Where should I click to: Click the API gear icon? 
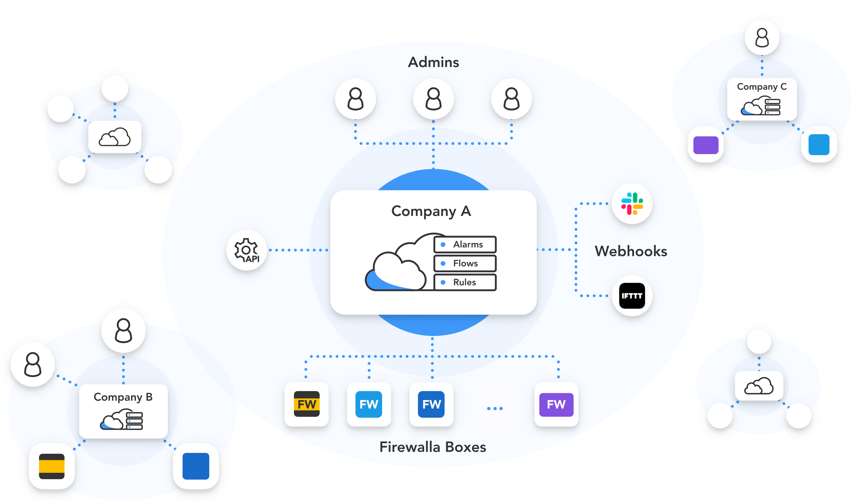247,250
